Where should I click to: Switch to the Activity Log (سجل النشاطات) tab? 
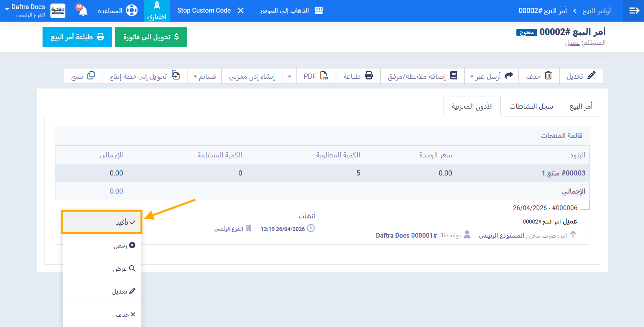[x=531, y=106]
